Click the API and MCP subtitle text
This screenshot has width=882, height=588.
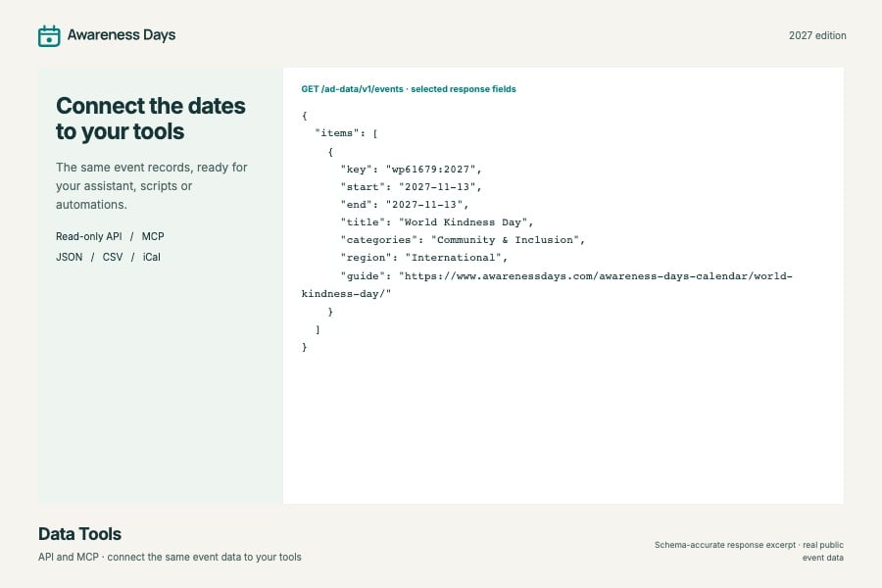[170, 557]
